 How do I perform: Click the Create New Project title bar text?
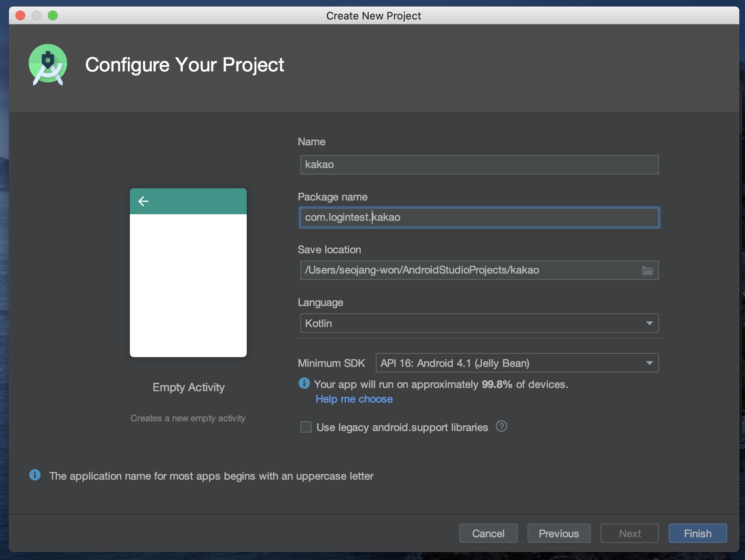pos(374,16)
